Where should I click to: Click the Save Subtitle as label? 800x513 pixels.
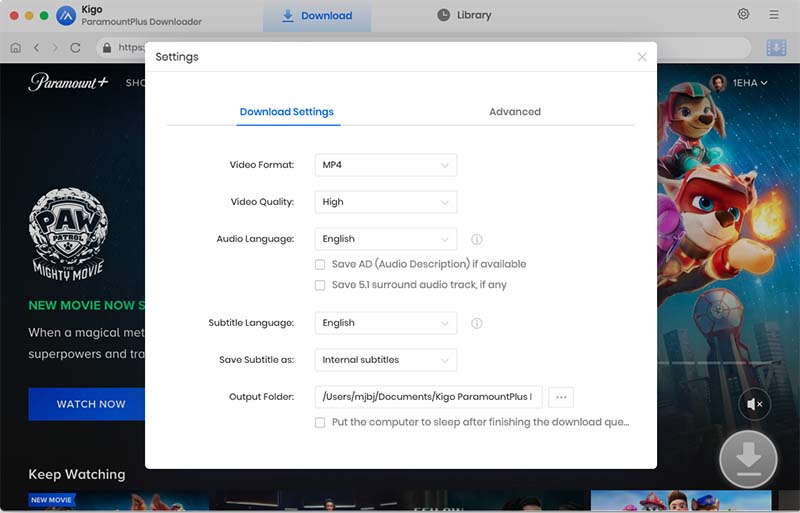[257, 360]
